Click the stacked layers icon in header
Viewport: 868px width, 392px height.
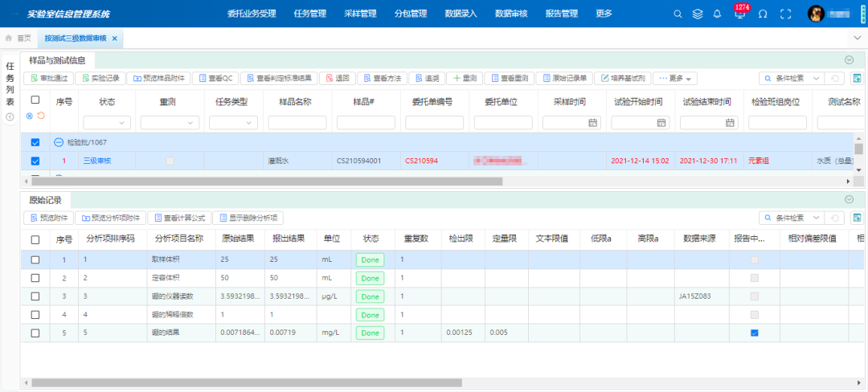click(x=697, y=14)
